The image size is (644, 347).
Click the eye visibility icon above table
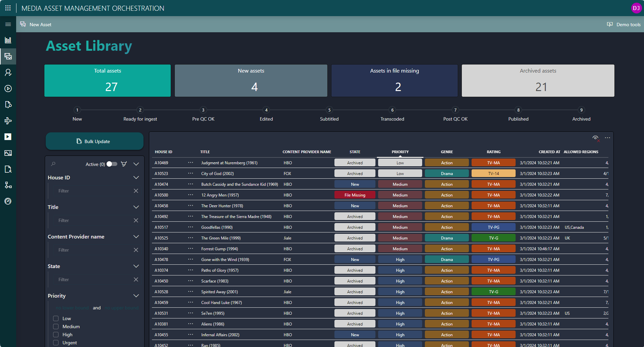pyautogui.click(x=596, y=138)
